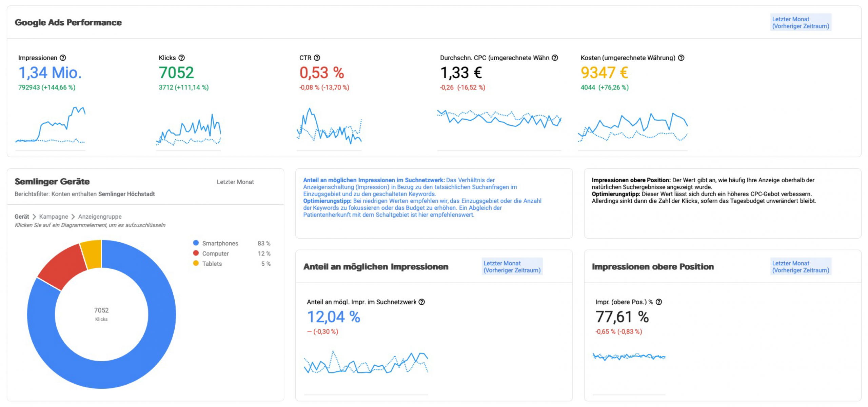Open date selector for Impressionen obere Position
This screenshot has height=407, width=868.
point(800,266)
